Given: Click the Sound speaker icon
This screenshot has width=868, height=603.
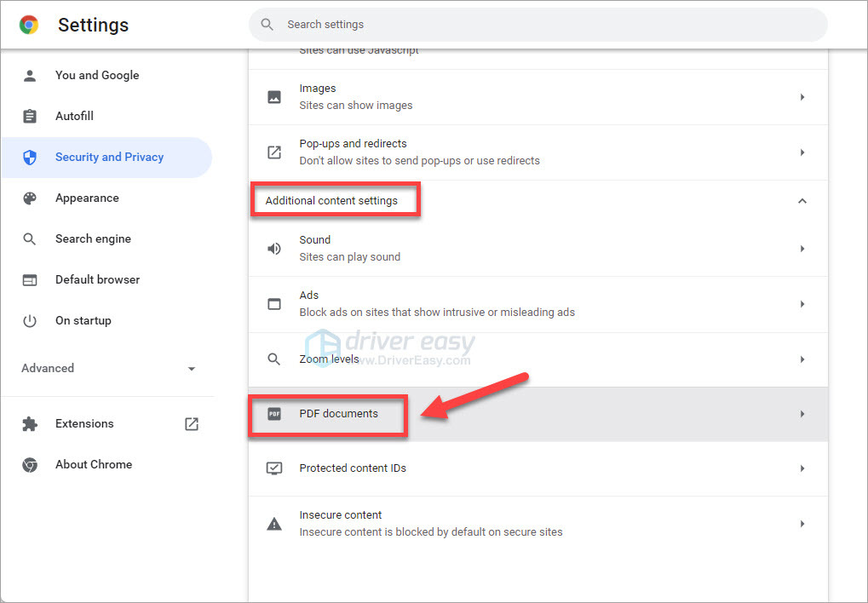Looking at the screenshot, I should [x=273, y=248].
